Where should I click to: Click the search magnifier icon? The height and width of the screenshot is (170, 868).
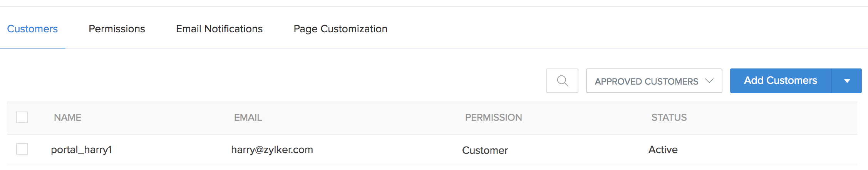tap(562, 81)
